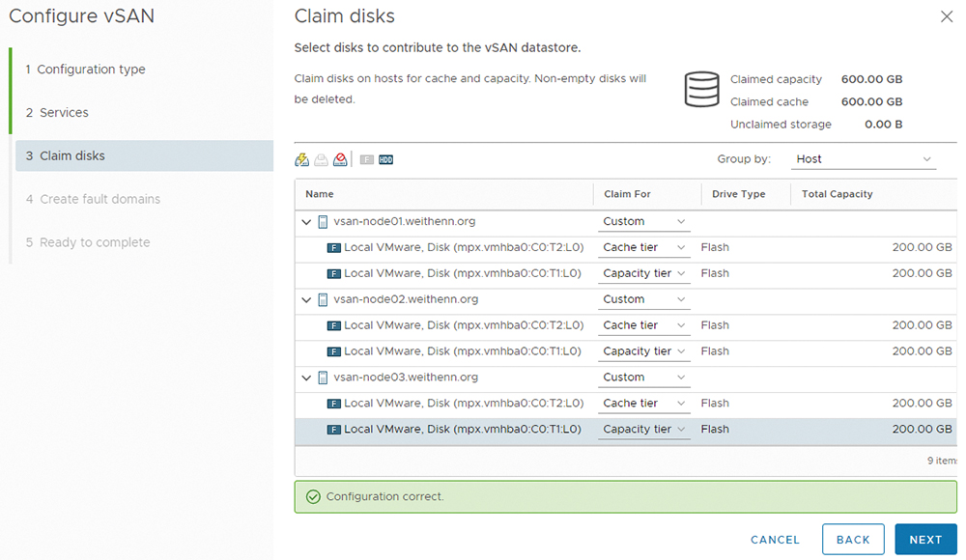
Task: Open Cache tier dropdown under vsan-node03
Action: 643,404
